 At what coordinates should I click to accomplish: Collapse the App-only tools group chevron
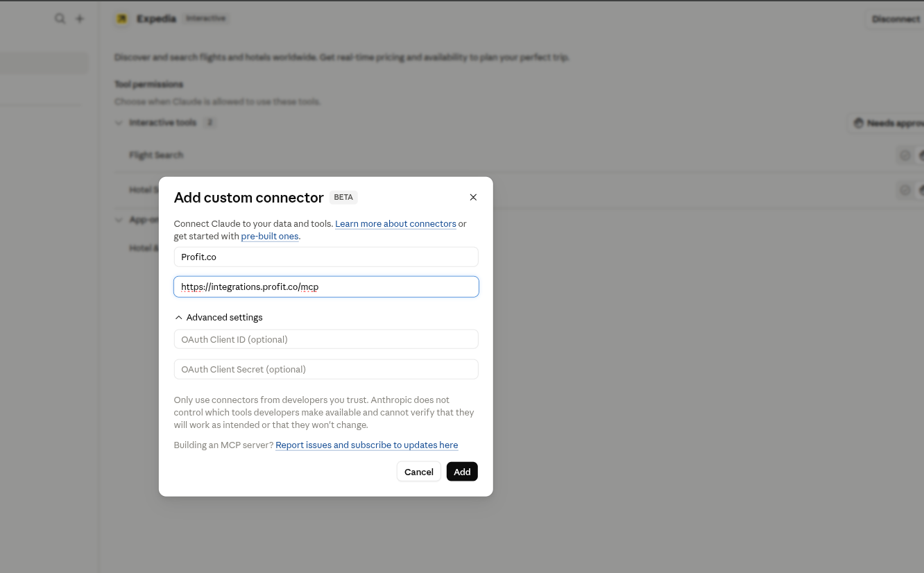119,220
